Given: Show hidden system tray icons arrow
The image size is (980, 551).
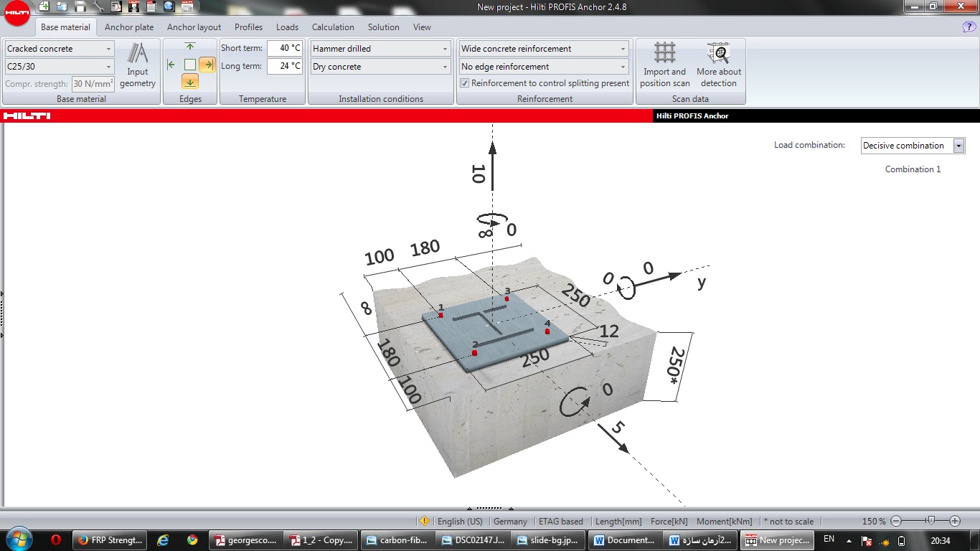Looking at the screenshot, I should 849,540.
